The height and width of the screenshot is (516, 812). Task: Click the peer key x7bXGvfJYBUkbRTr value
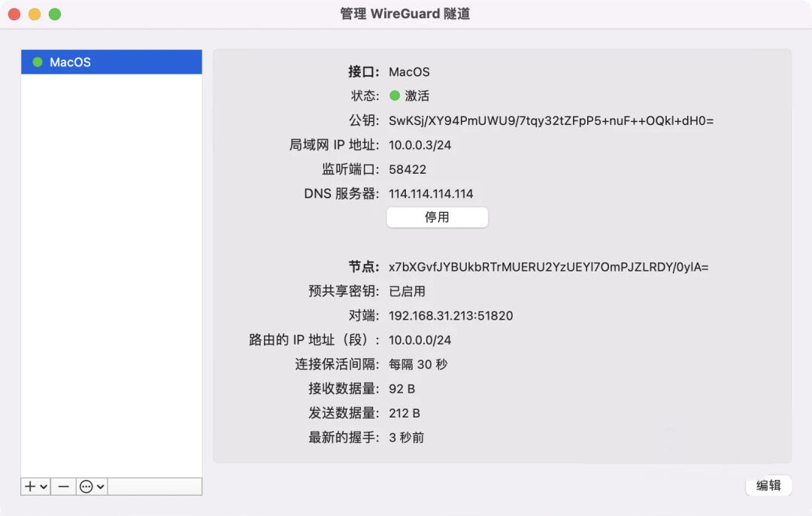tap(548, 267)
